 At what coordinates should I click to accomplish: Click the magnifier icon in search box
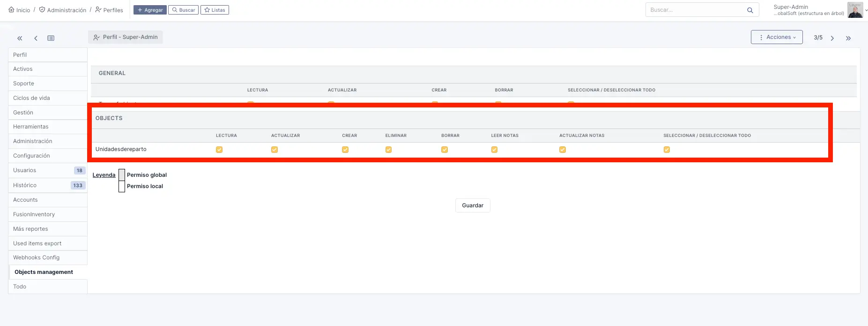click(x=750, y=10)
